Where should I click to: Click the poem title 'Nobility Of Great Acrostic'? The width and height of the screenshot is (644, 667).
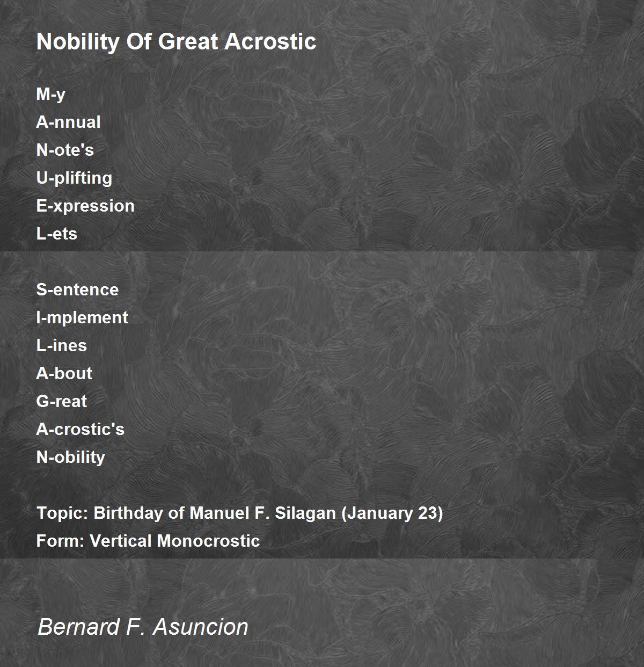[x=176, y=41]
